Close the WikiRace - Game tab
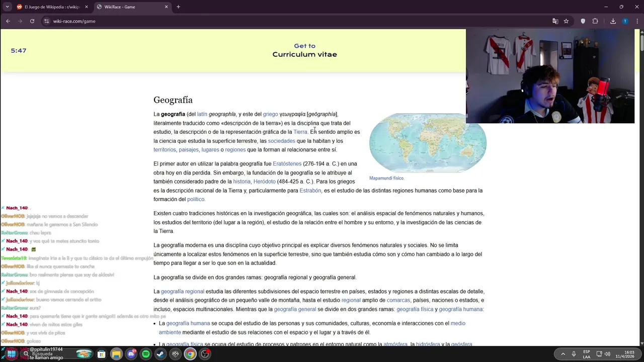644x362 pixels. click(167, 7)
